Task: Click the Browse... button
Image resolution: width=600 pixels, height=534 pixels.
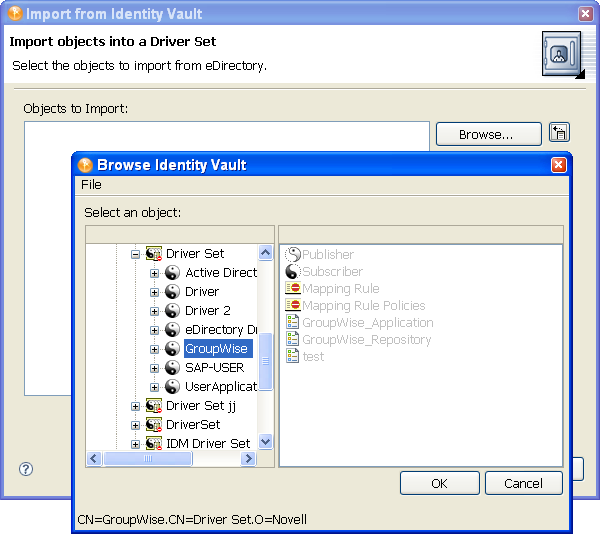Action: (489, 134)
